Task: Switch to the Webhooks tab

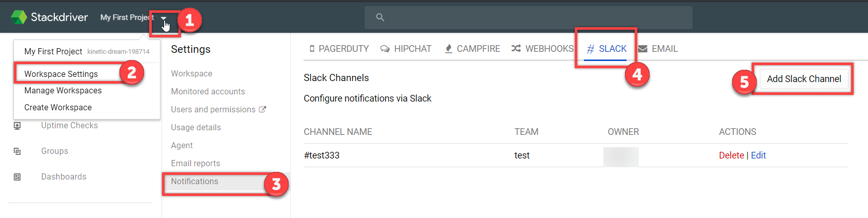Action: [542, 49]
